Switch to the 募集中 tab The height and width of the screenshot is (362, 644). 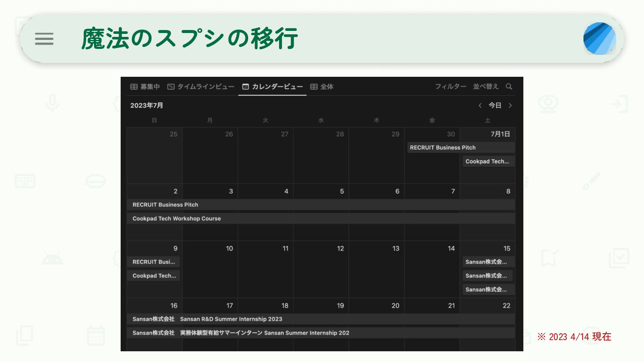[145, 87]
